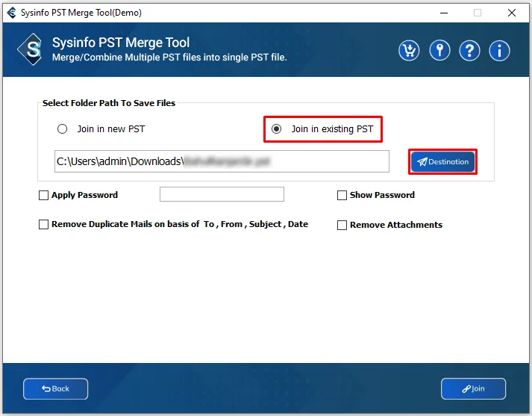The image size is (532, 416).
Task: Go Back to previous step
Action: click(x=56, y=389)
